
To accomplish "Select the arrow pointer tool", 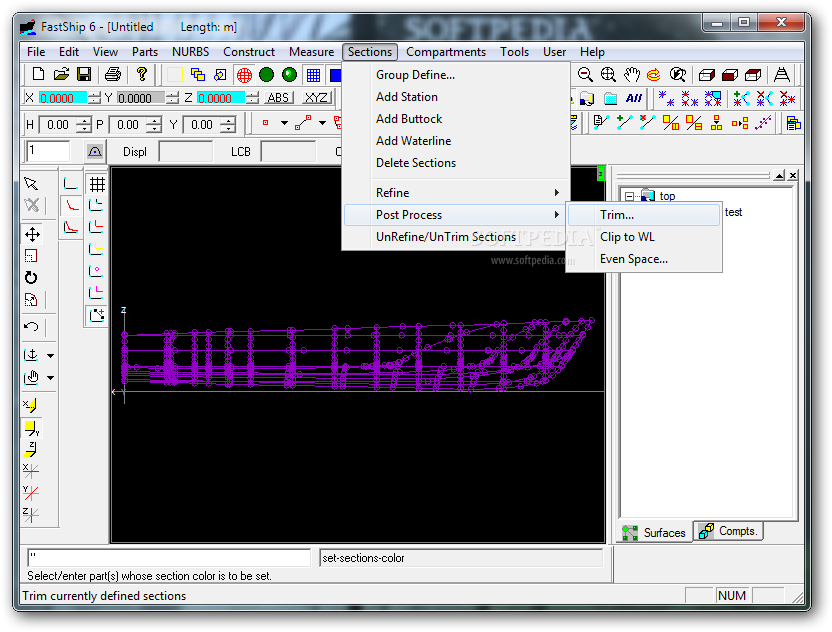I will (x=31, y=184).
